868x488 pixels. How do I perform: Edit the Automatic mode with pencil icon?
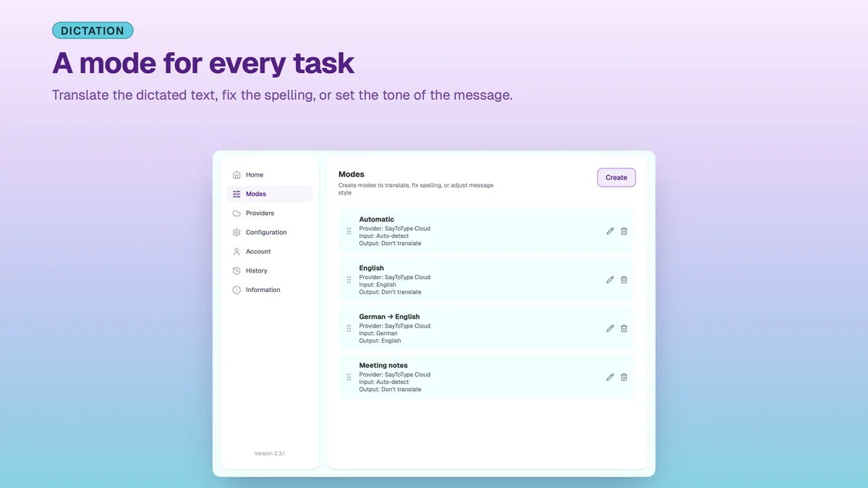(x=610, y=231)
